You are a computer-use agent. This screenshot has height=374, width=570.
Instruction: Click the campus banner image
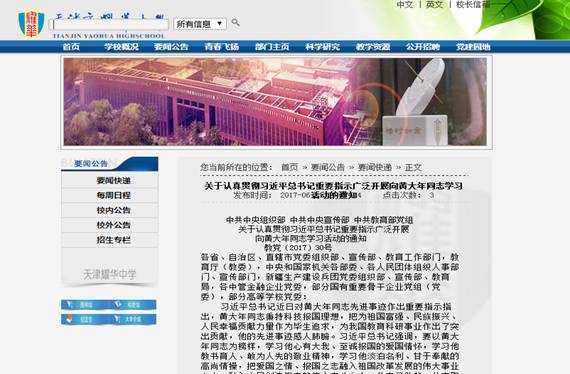pos(275,102)
